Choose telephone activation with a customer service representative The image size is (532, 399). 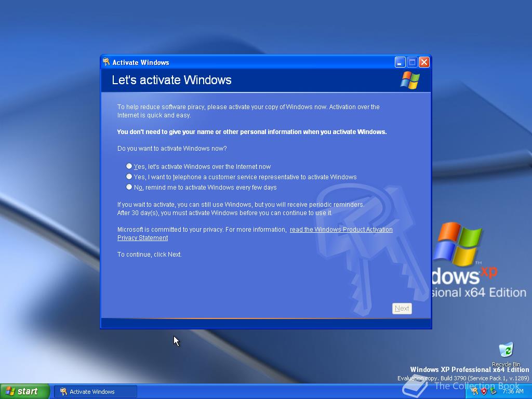point(129,176)
